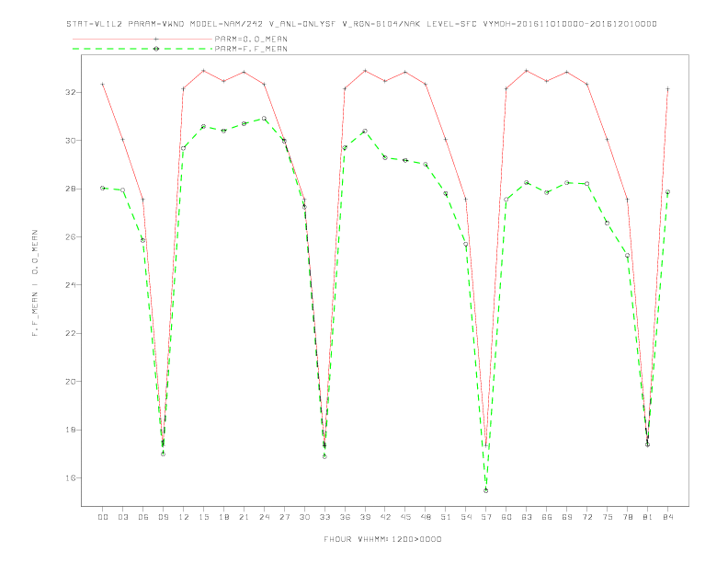Image resolution: width=728 pixels, height=563 pixels.
Task: Click x-axis forecast hour label 63
Action: click(527, 517)
